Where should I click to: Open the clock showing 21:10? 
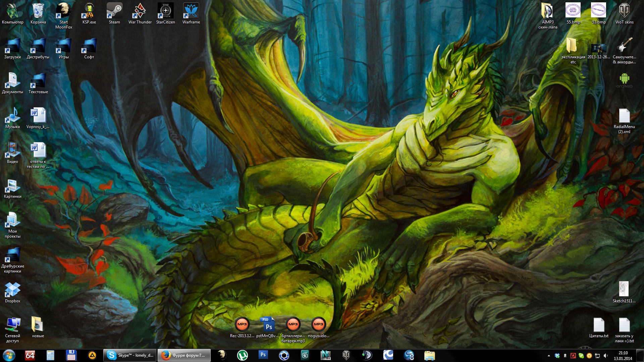[623, 355]
